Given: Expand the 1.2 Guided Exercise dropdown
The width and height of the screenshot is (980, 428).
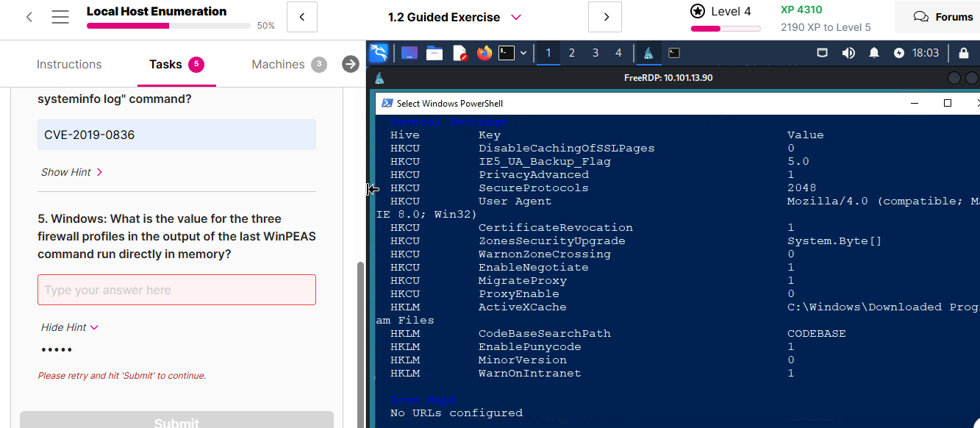Looking at the screenshot, I should (515, 17).
